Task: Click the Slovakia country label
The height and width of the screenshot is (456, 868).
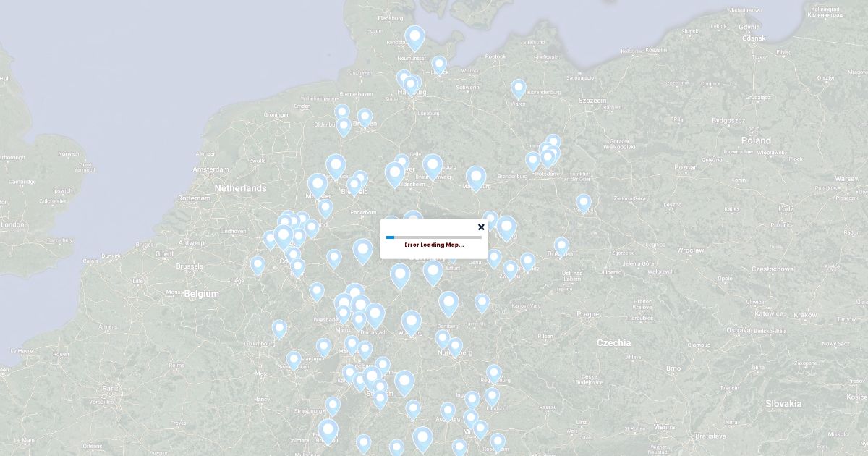Action: click(x=784, y=404)
